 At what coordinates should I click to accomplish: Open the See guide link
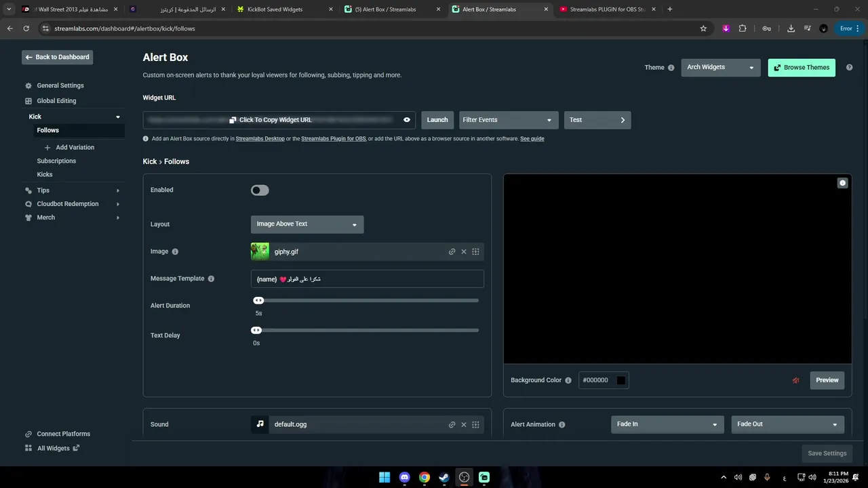coord(532,139)
